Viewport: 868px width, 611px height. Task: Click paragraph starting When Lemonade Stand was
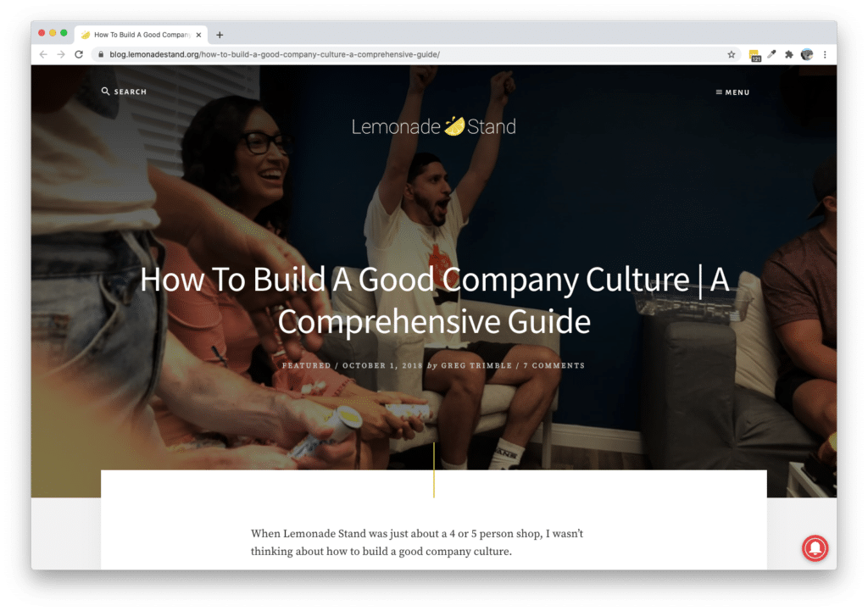click(417, 542)
